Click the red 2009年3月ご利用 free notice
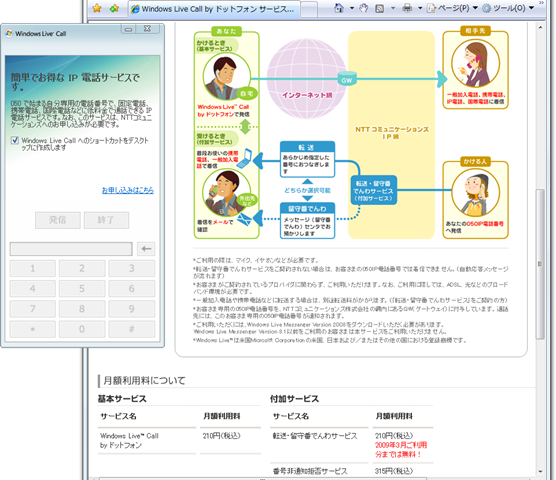Screen dimensions: 556x480 click(401, 450)
